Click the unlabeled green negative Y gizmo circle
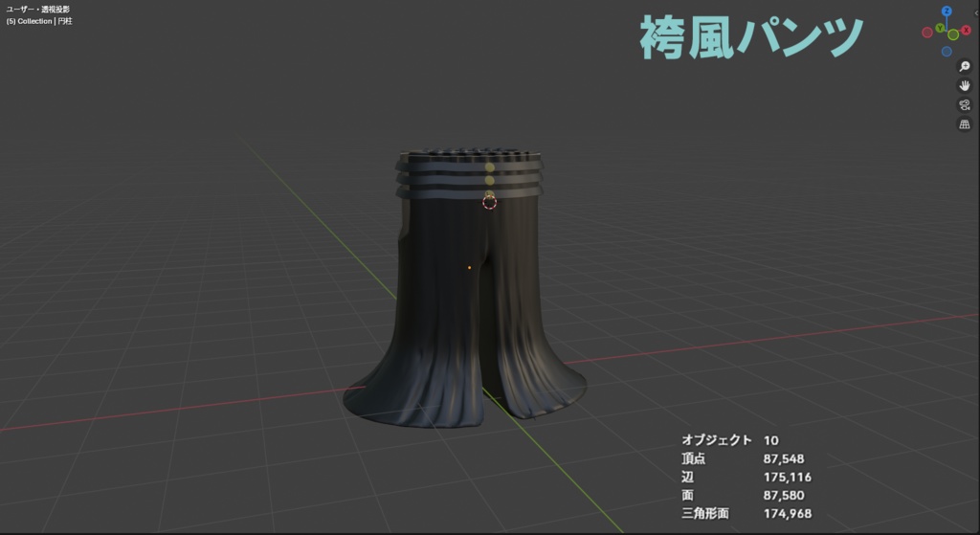Viewport: 980px width, 535px height. (x=953, y=34)
